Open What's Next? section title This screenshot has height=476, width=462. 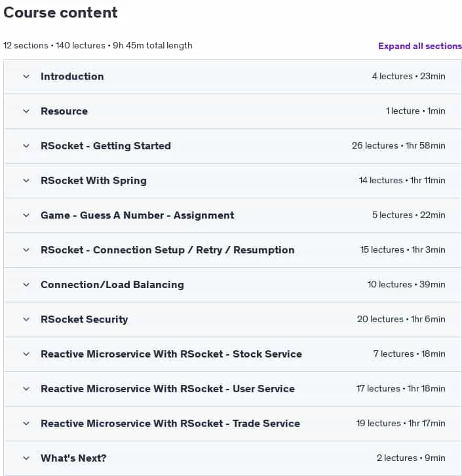point(73,458)
